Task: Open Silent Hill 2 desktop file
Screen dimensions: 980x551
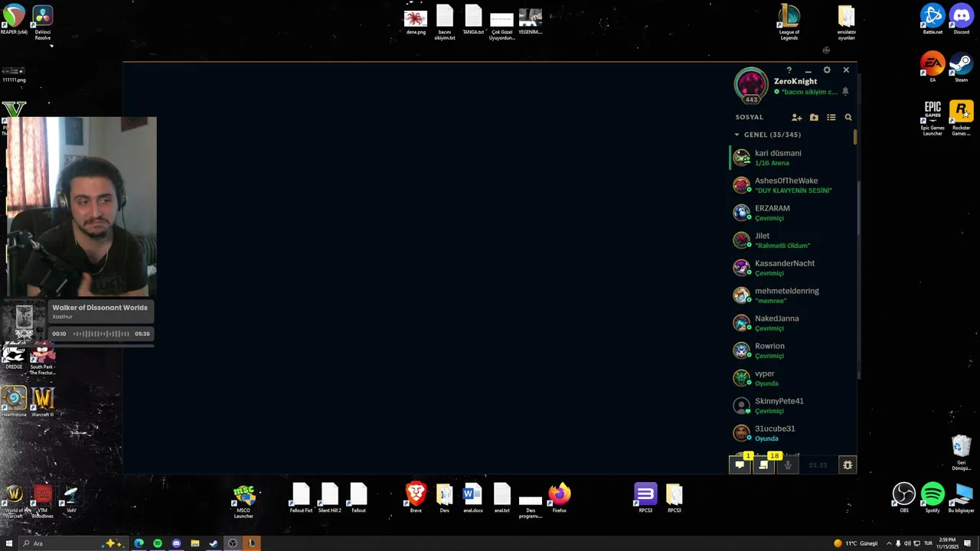Action: pyautogui.click(x=329, y=497)
